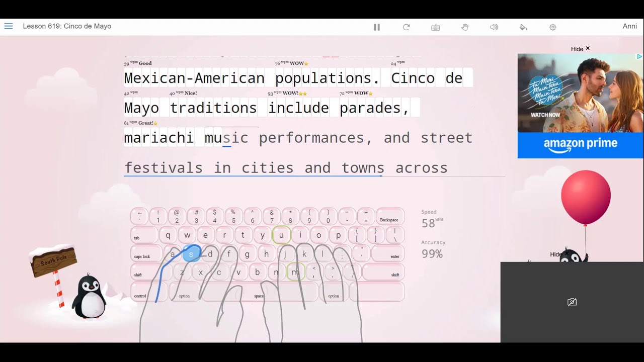Screen dimensions: 644x362
Task: Toggle the sound speaker icon
Action: click(494, 27)
